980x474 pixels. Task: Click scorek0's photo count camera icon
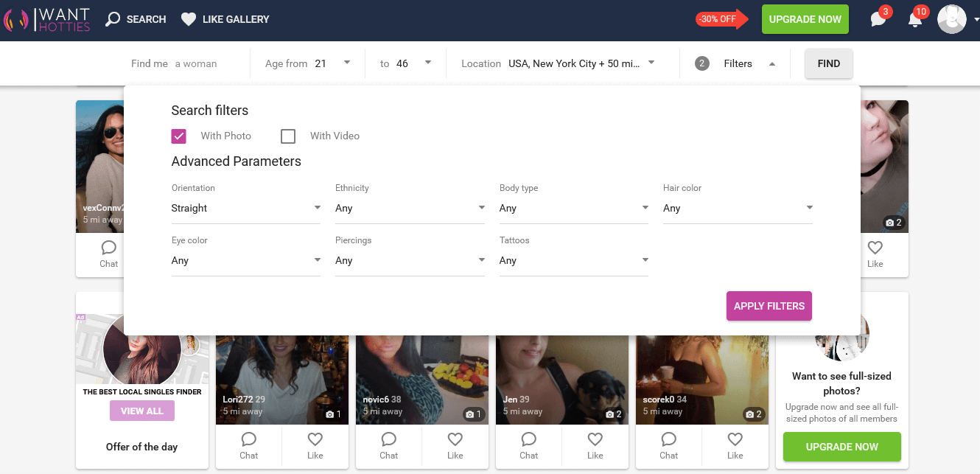(754, 414)
